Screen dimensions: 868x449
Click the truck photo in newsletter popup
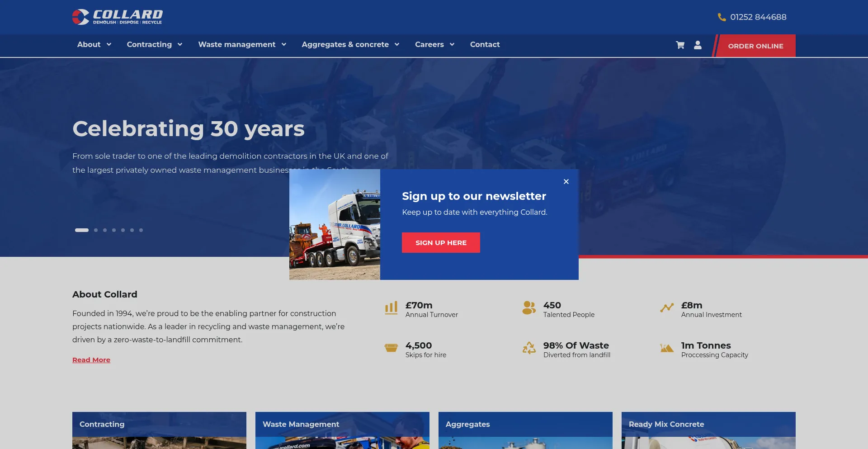(x=335, y=224)
